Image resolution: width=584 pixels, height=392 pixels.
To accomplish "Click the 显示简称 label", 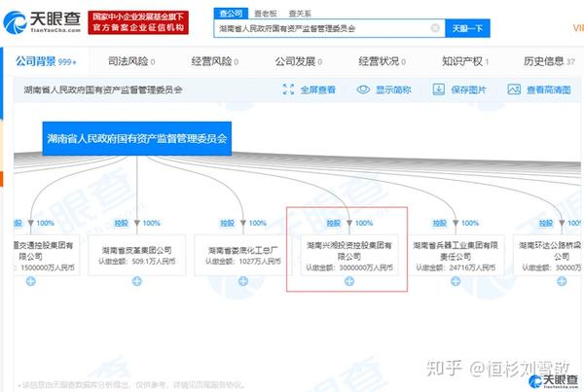I will (x=393, y=89).
